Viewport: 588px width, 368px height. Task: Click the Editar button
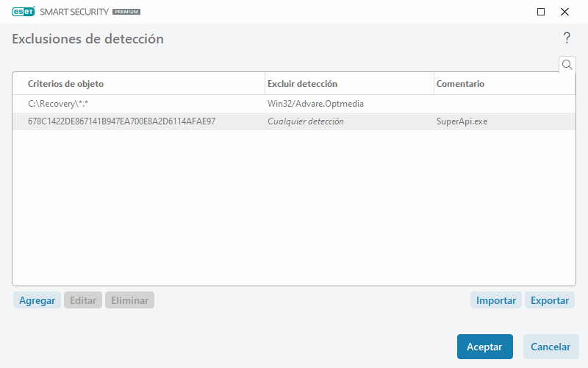pyautogui.click(x=83, y=300)
